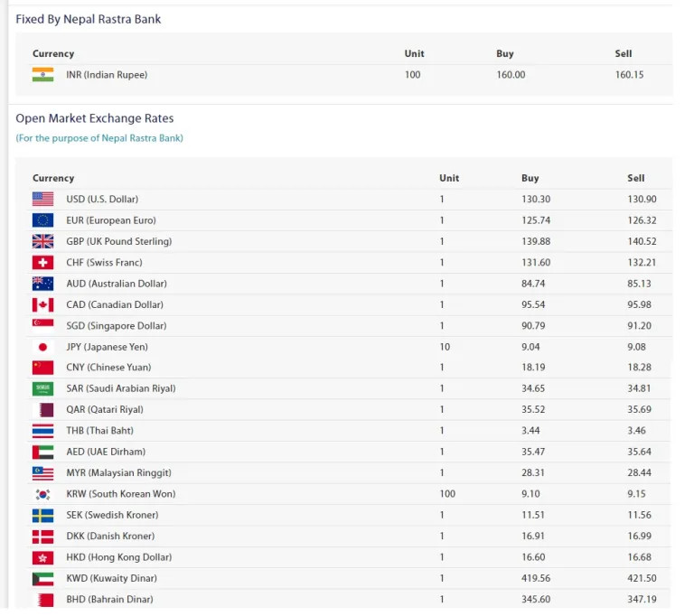The height and width of the screenshot is (616, 694).
Task: Select 'CAD (Canadian Dollar)' row label
Action: (115, 305)
